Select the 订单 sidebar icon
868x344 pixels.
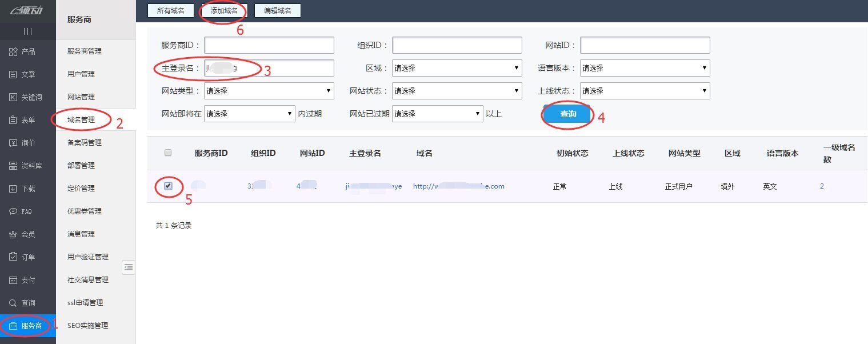point(13,258)
